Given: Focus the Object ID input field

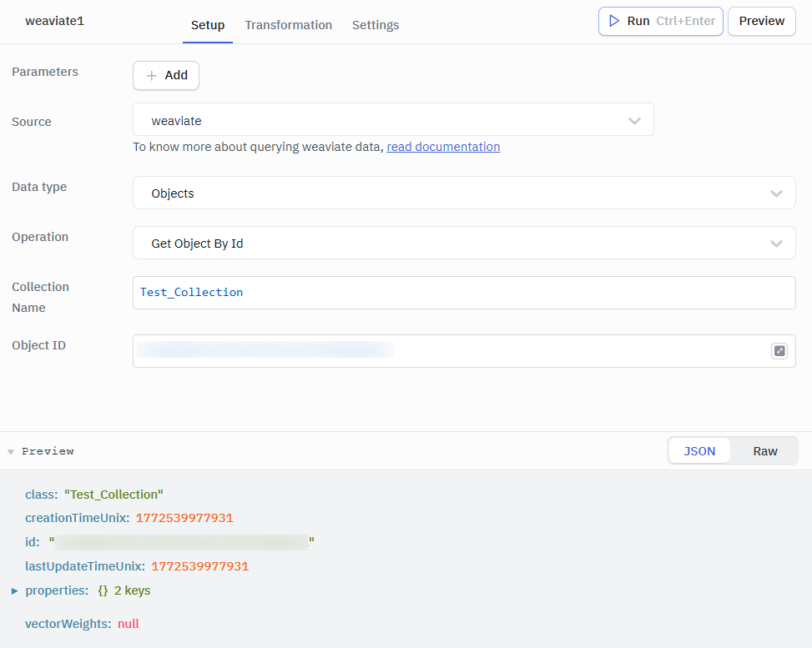Looking at the screenshot, I should (x=464, y=351).
